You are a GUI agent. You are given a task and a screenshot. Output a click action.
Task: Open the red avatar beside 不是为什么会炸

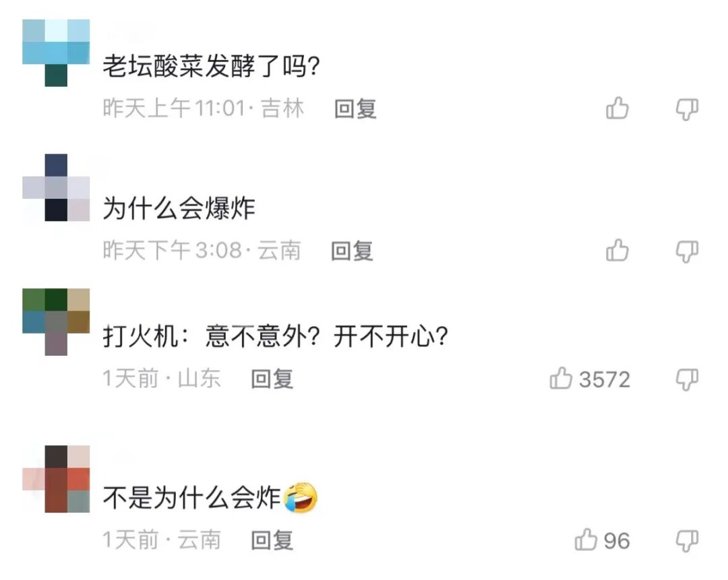pyautogui.click(x=56, y=479)
